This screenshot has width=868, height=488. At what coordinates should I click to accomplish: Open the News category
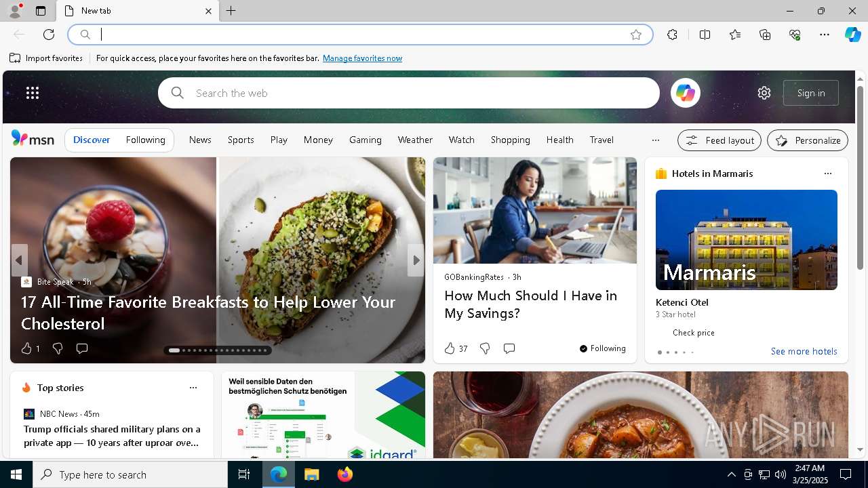tap(200, 140)
